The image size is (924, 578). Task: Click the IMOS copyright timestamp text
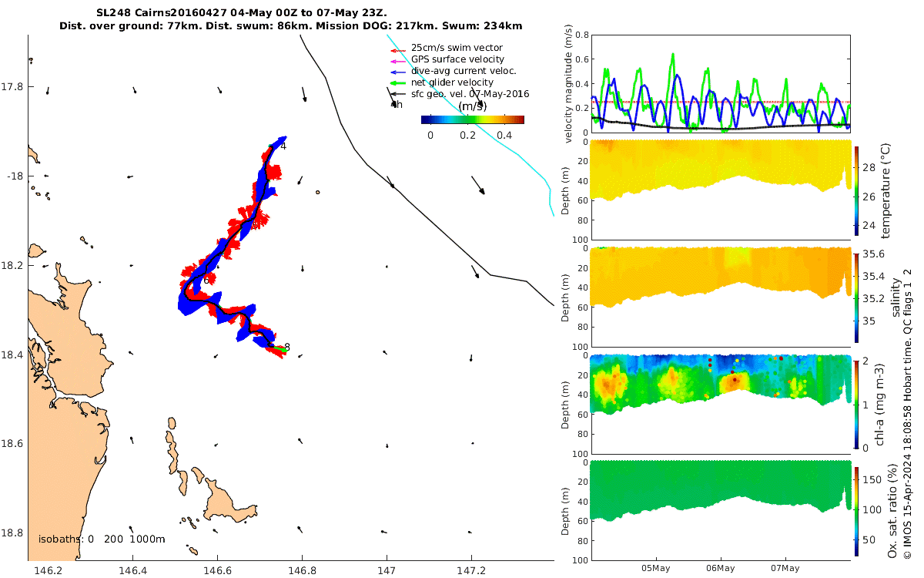[908, 412]
